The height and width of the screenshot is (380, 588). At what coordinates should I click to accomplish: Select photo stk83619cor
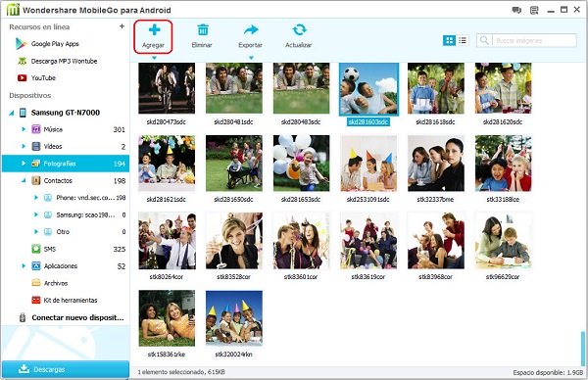[x=368, y=241]
